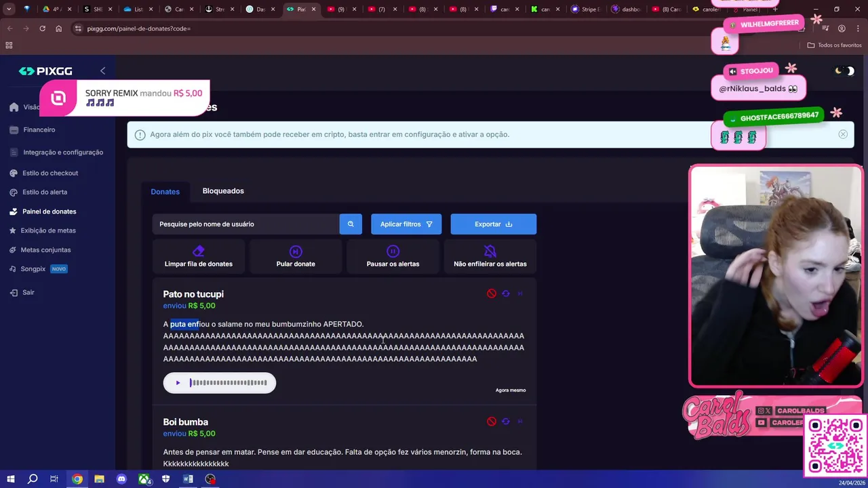Open the OBS recording app on taskbar
The image size is (868, 488).
211,479
